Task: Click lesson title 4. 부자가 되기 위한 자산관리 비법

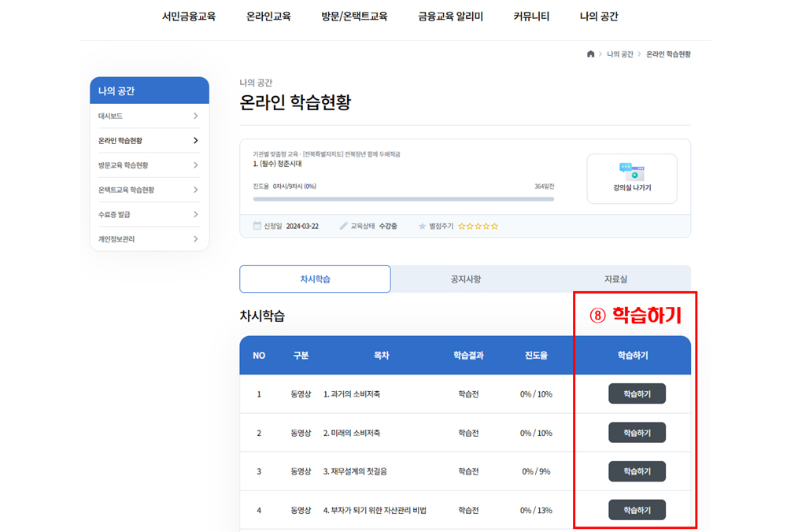Action: tap(375, 511)
